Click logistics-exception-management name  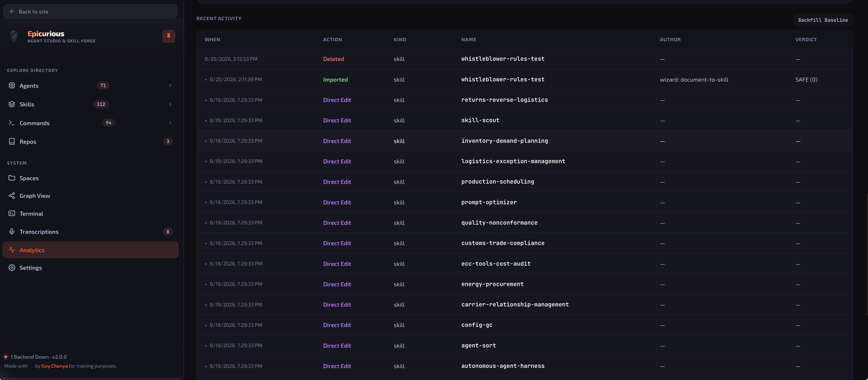[513, 161]
